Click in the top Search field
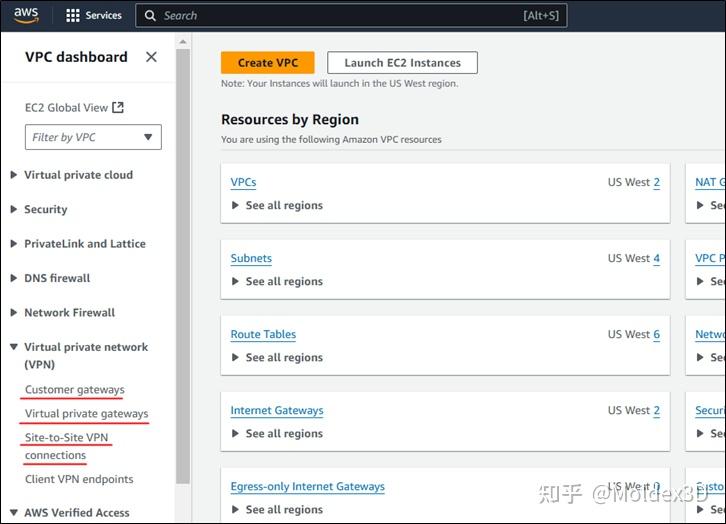Image resolution: width=726 pixels, height=524 pixels. tap(340, 16)
